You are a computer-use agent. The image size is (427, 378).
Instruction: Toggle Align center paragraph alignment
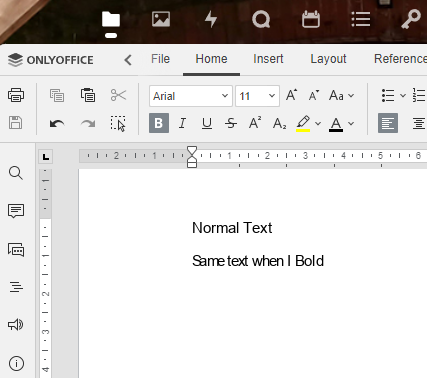pos(419,123)
